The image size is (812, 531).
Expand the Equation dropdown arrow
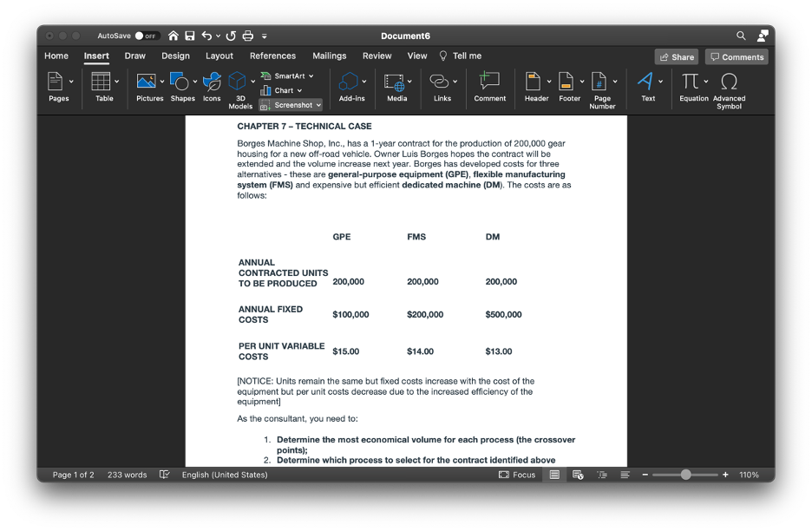click(x=706, y=82)
